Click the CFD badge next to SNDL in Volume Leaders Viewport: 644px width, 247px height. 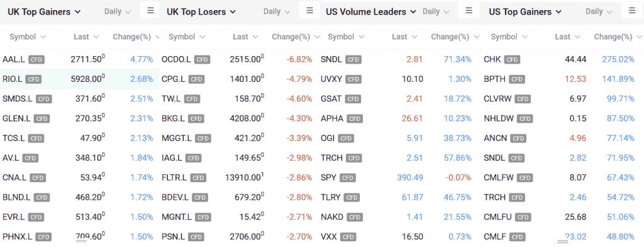pos(353,60)
